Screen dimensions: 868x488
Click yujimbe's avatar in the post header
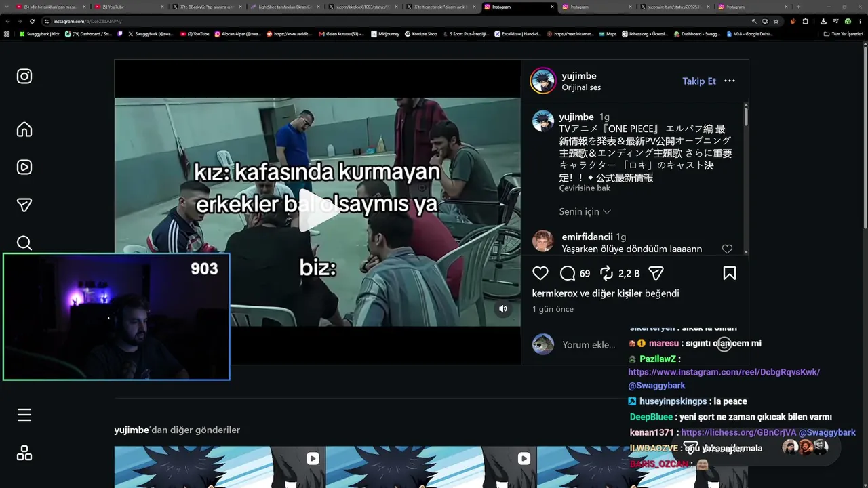543,81
